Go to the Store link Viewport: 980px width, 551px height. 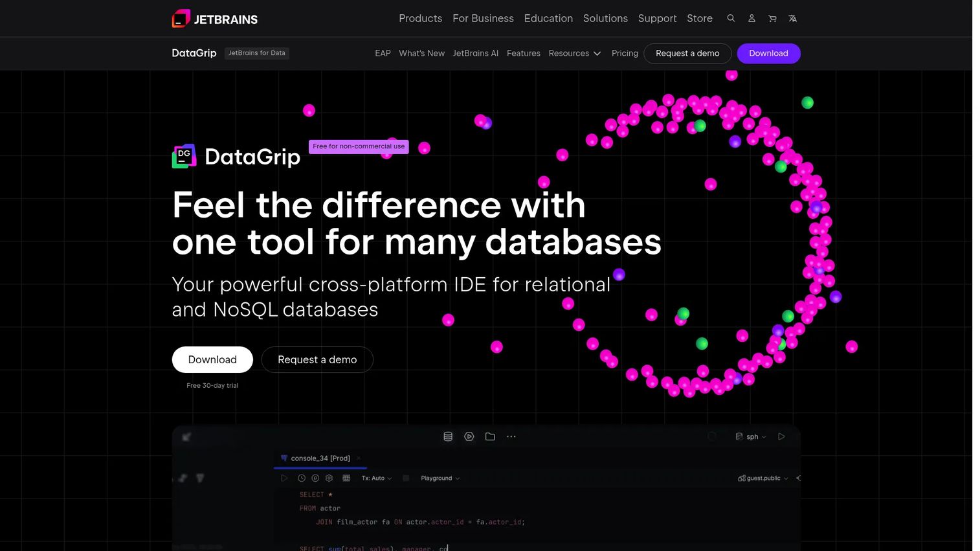pyautogui.click(x=700, y=18)
